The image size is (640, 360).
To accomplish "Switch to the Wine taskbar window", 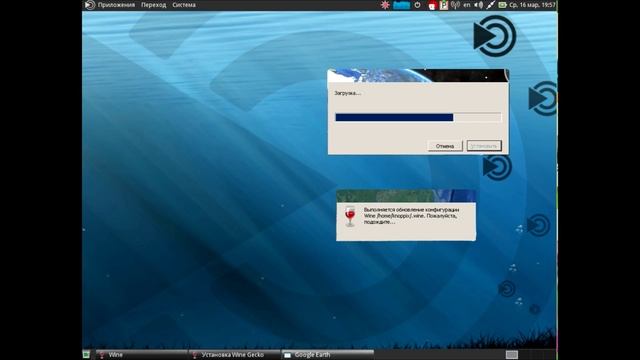I will point(141,355).
